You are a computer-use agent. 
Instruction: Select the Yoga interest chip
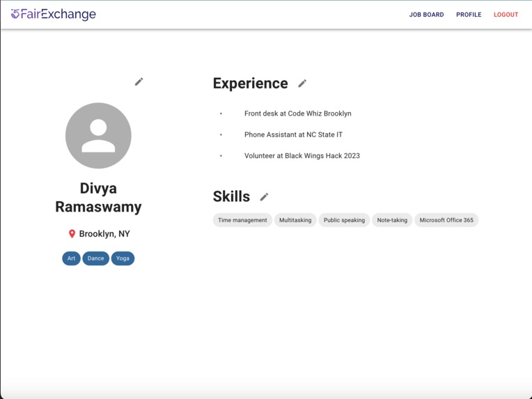point(123,258)
